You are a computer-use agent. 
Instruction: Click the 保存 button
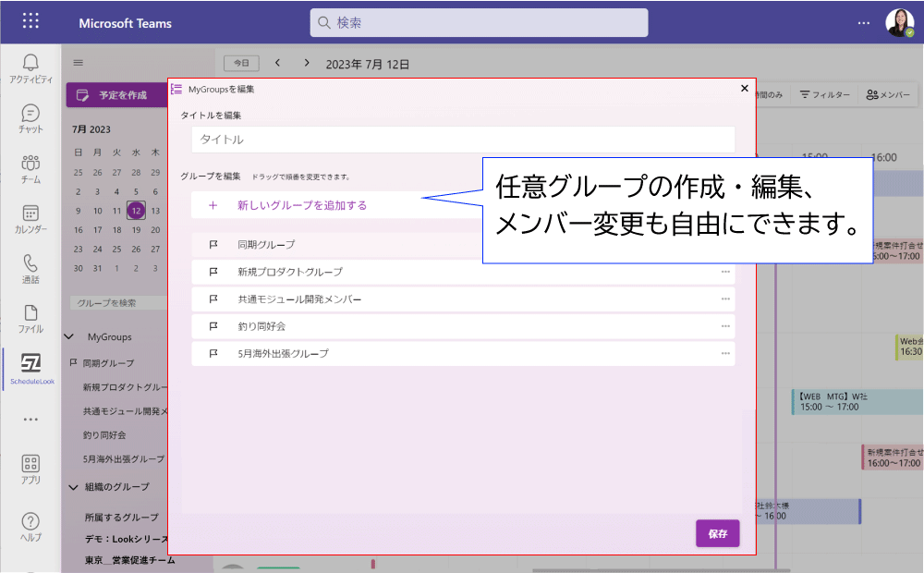[717, 533]
